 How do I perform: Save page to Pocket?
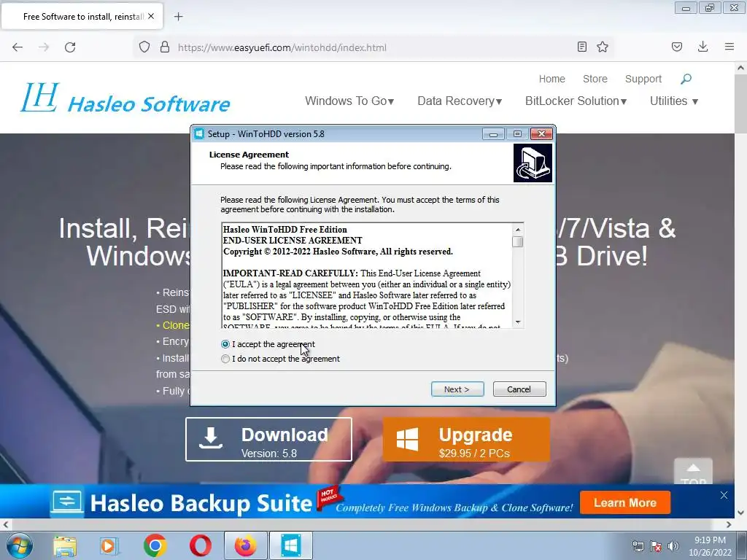677,47
